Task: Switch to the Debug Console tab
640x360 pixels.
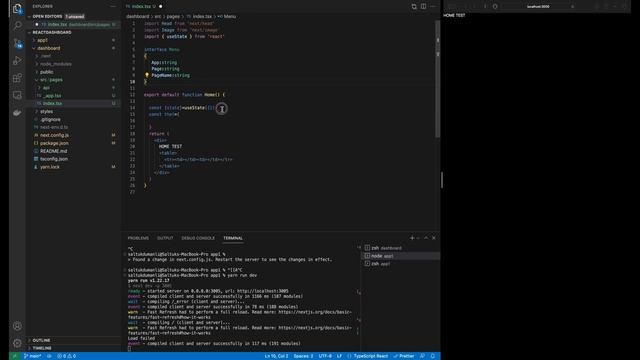Action: click(198, 238)
